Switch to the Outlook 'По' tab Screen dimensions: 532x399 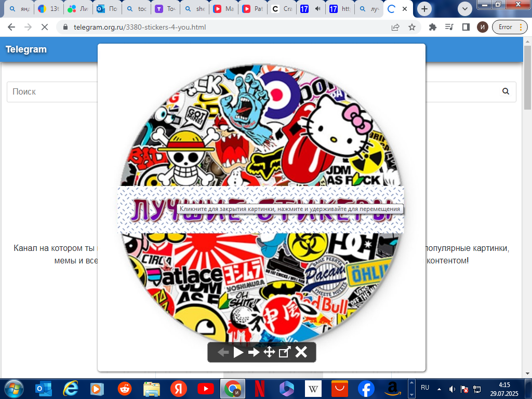coord(107,9)
